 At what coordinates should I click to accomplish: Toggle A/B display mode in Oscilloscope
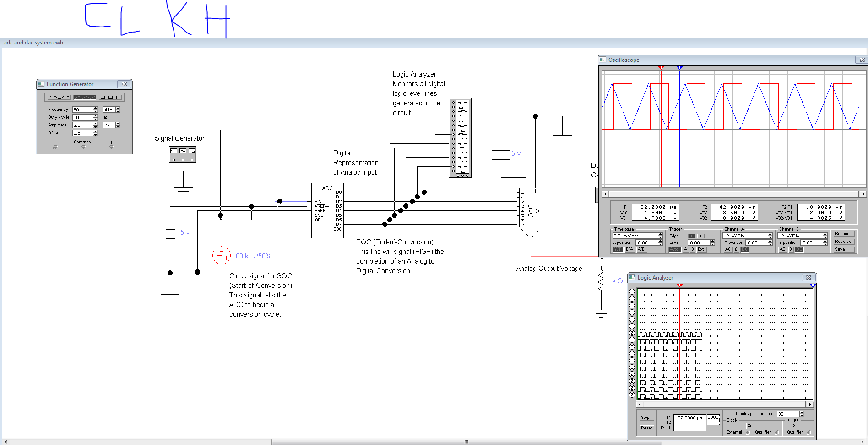[x=641, y=249]
